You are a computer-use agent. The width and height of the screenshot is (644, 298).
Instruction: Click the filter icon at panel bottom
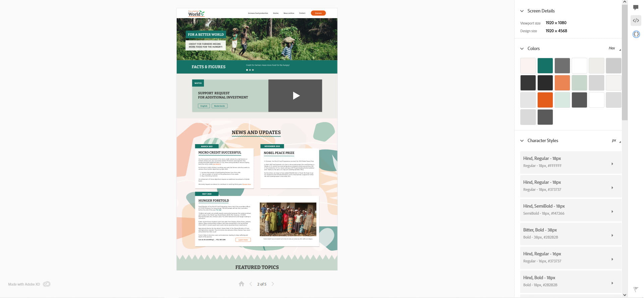pos(636,289)
